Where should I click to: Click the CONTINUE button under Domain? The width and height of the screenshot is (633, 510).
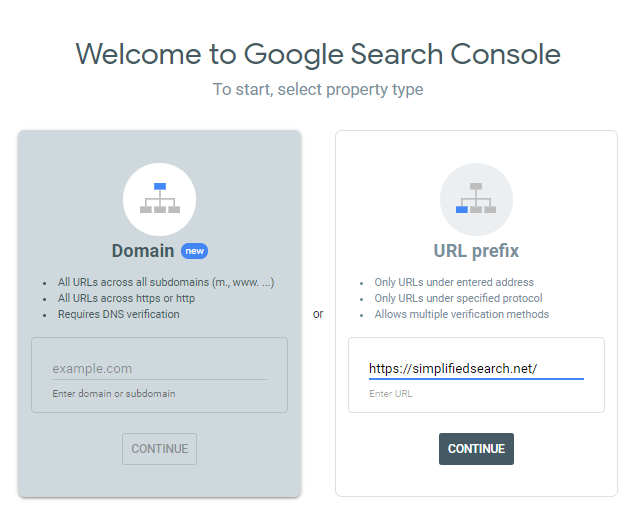click(159, 449)
